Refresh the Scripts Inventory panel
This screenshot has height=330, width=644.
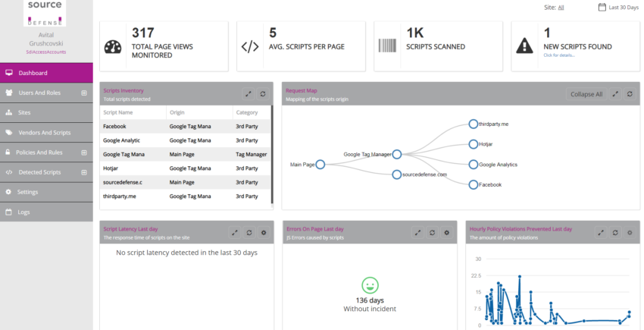point(263,94)
